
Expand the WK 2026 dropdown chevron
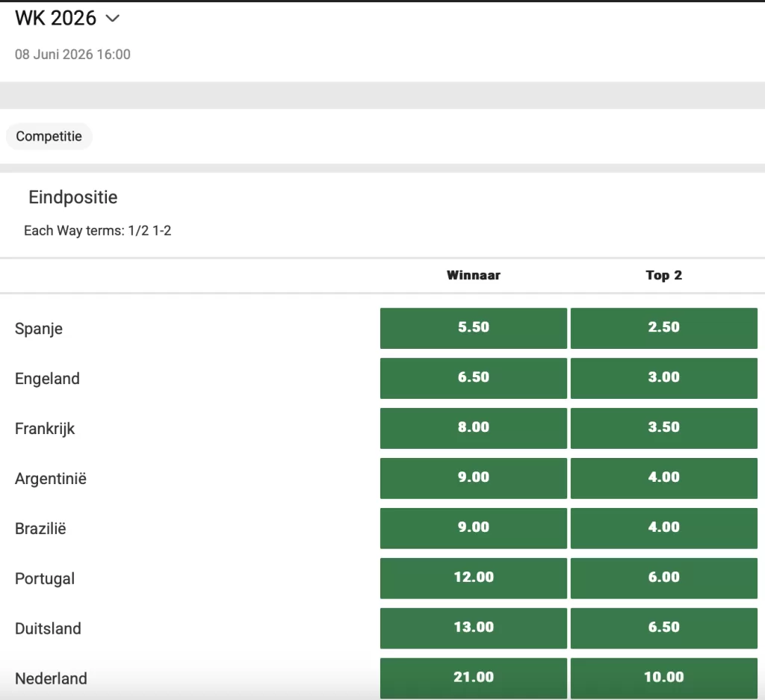(x=113, y=19)
